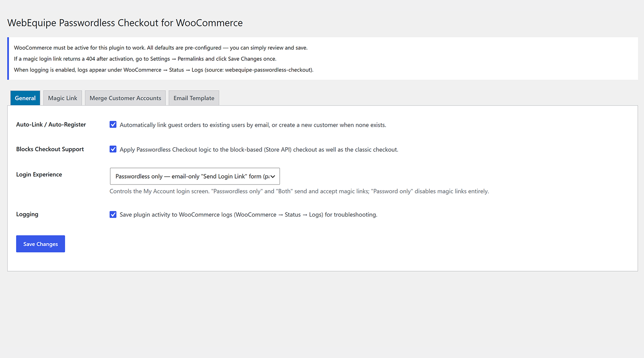Image resolution: width=644 pixels, height=358 pixels.
Task: Click the Login Experience row heading
Action: 39,175
